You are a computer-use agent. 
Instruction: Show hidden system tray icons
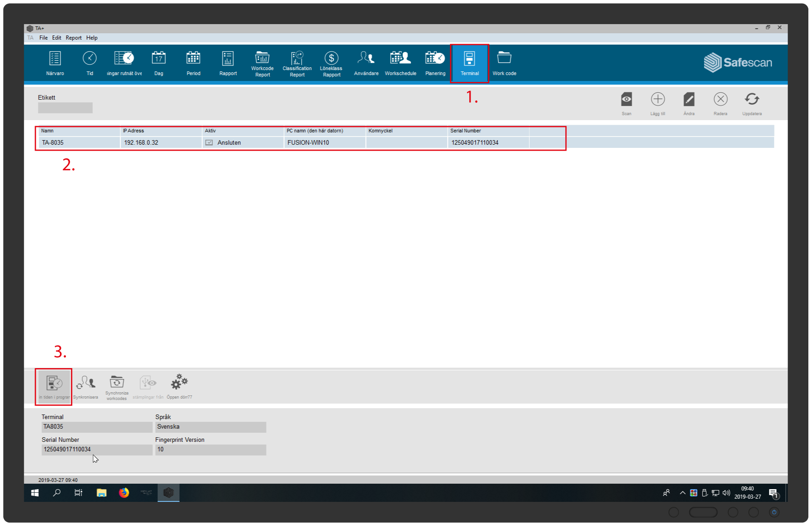(682, 493)
